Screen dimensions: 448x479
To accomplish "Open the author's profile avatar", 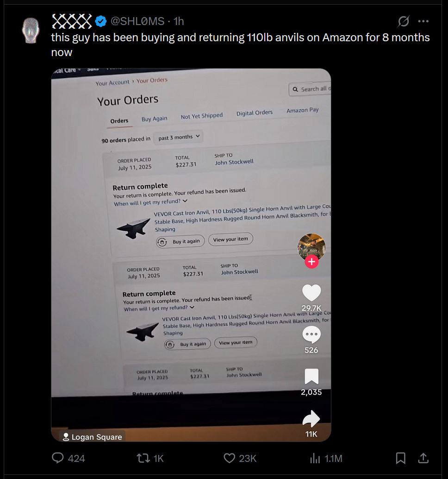I will (x=31, y=30).
